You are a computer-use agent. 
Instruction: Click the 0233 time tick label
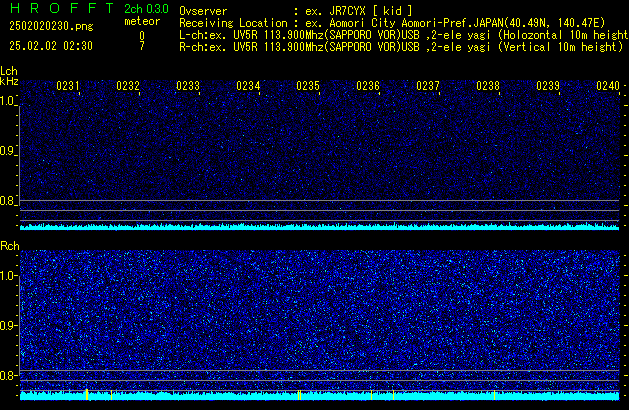pyautogui.click(x=188, y=86)
